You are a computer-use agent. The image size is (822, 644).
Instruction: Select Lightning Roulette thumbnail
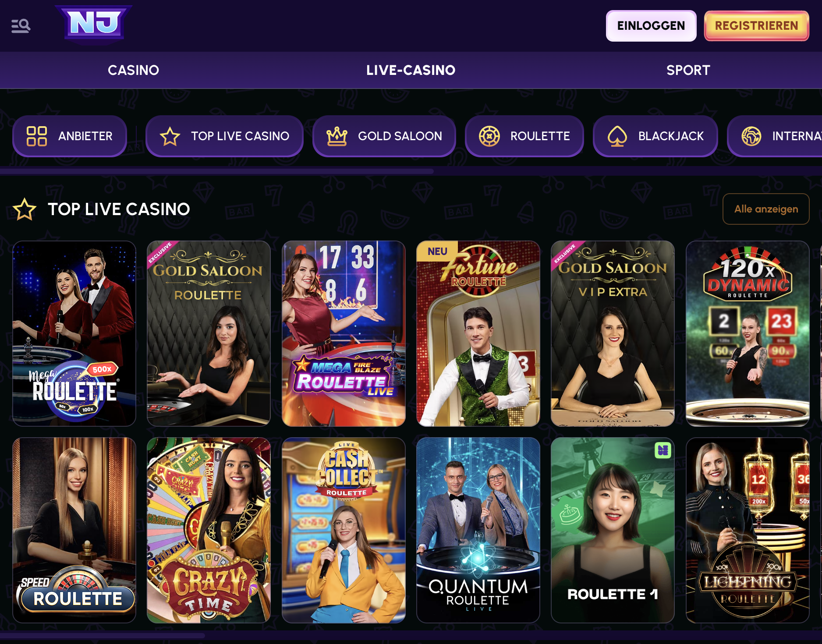(x=748, y=530)
